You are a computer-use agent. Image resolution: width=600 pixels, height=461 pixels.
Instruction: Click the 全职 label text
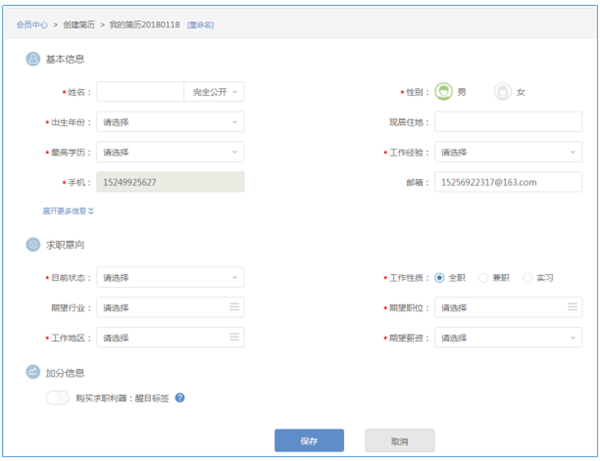click(x=457, y=278)
